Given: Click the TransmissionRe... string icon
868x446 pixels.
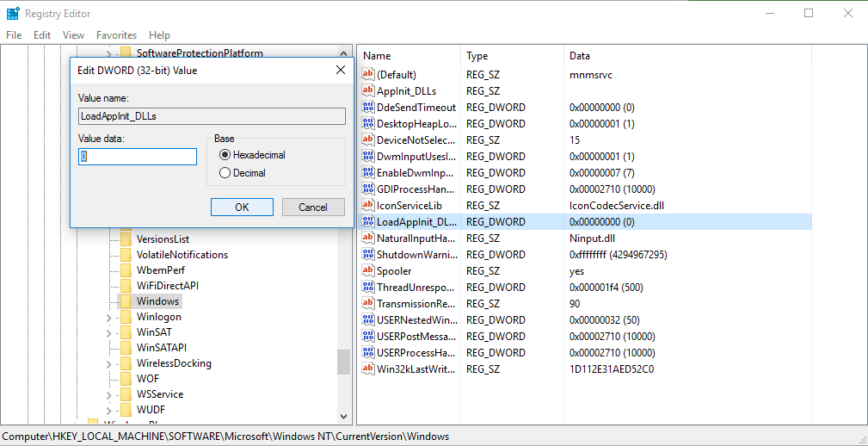Looking at the screenshot, I should (x=368, y=304).
